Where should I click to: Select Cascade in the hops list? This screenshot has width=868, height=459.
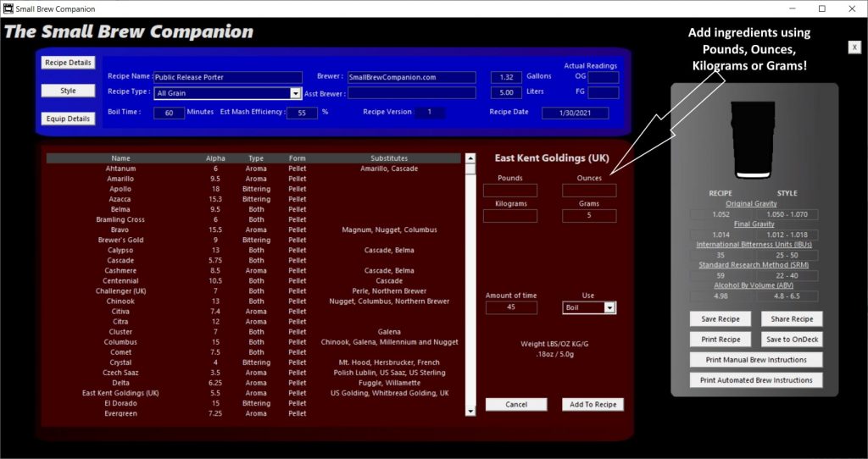tap(120, 261)
